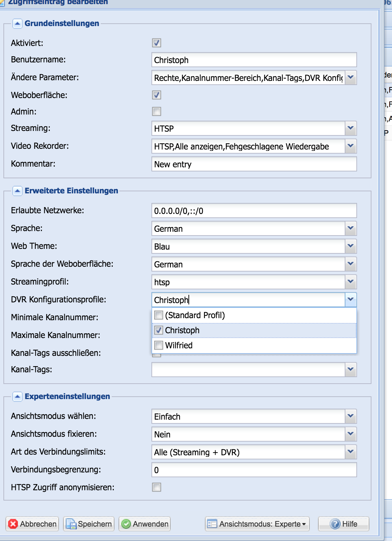Toggle the Aktiviert checkbox
This screenshot has width=392, height=541.
tap(157, 43)
